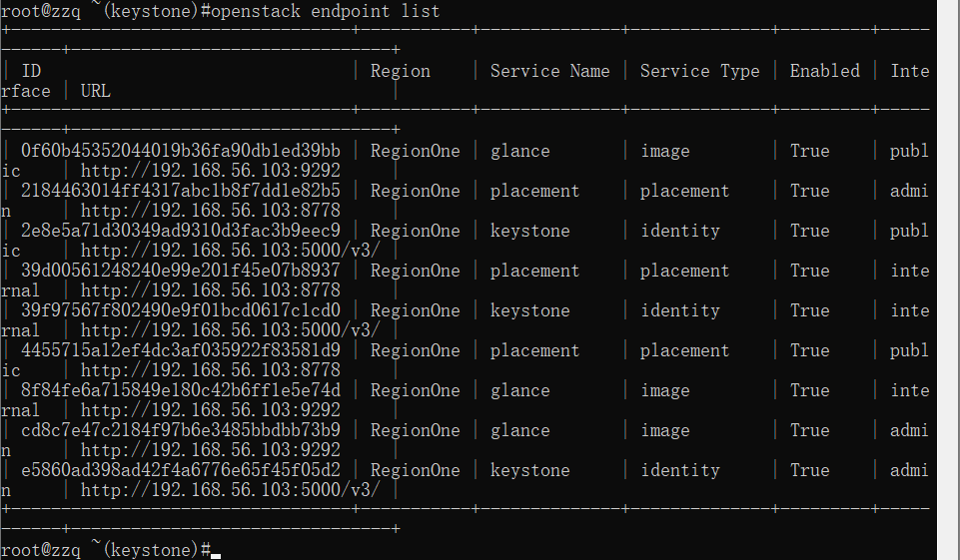960x560 pixels.
Task: Select endpoint ID 4455715a12ef4dc3af035922f83581d9
Action: (x=181, y=350)
